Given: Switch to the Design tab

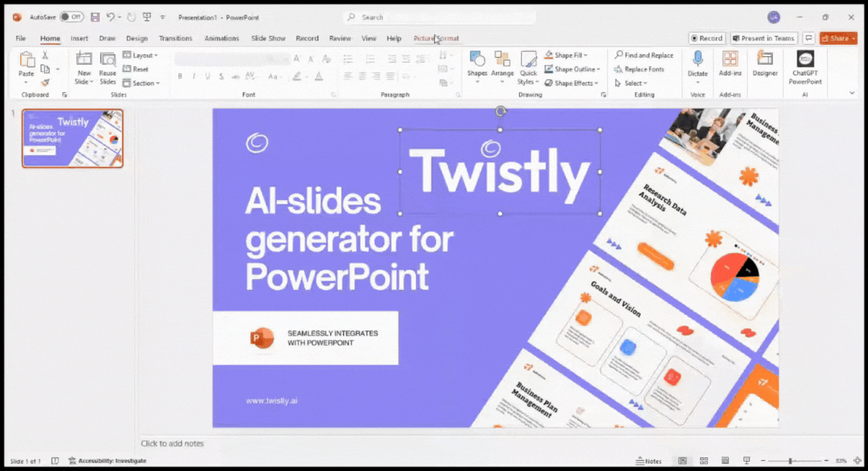Looking at the screenshot, I should coord(136,38).
